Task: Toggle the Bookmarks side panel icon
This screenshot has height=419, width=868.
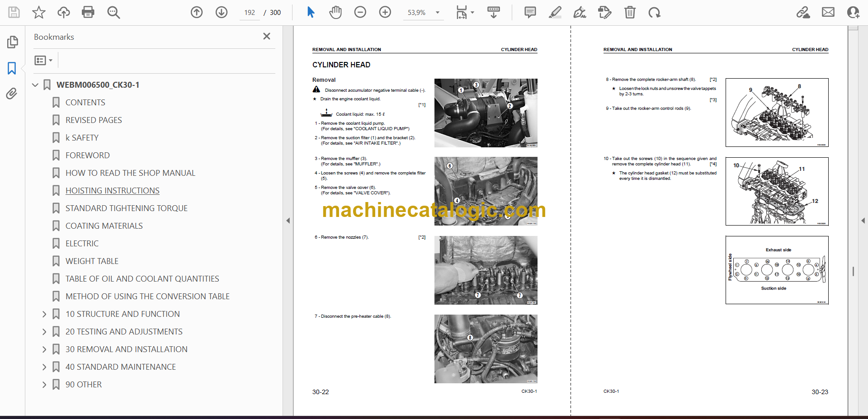Action: [x=12, y=68]
